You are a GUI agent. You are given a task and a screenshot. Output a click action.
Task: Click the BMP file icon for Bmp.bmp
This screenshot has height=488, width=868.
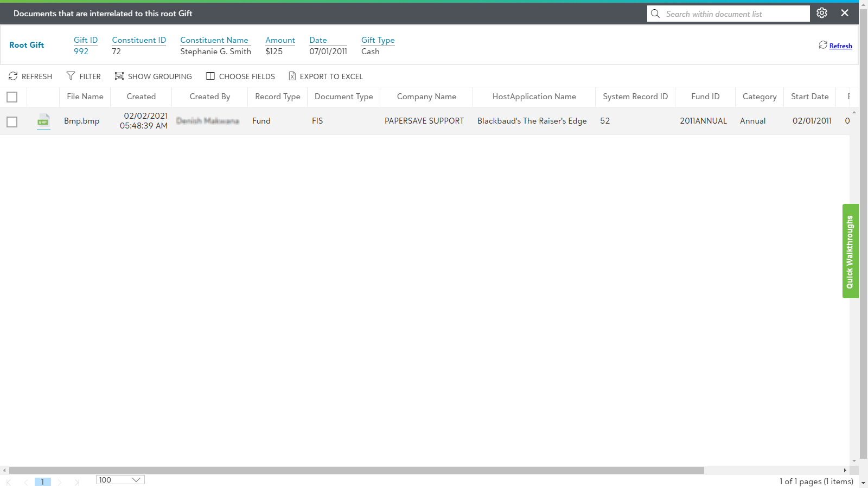43,121
